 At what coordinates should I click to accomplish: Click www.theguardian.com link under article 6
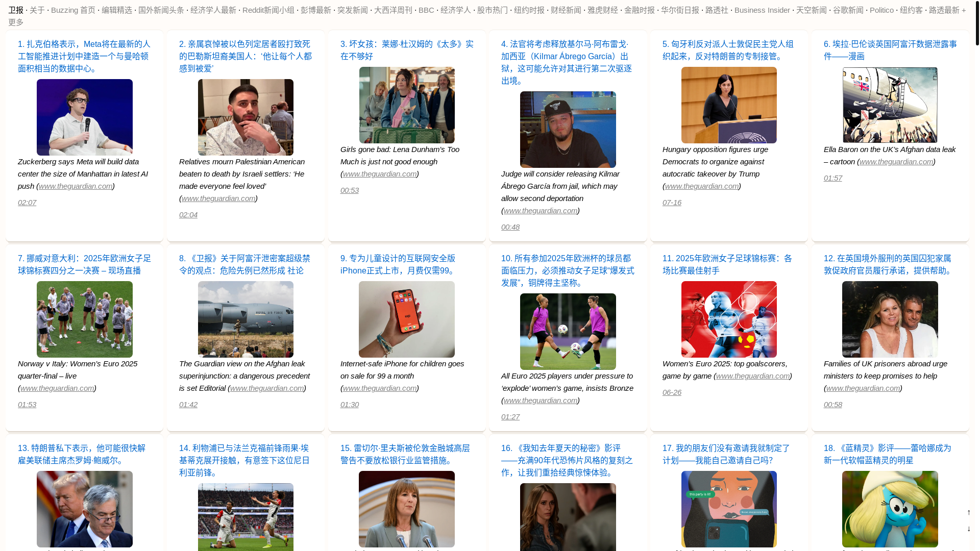tap(896, 162)
